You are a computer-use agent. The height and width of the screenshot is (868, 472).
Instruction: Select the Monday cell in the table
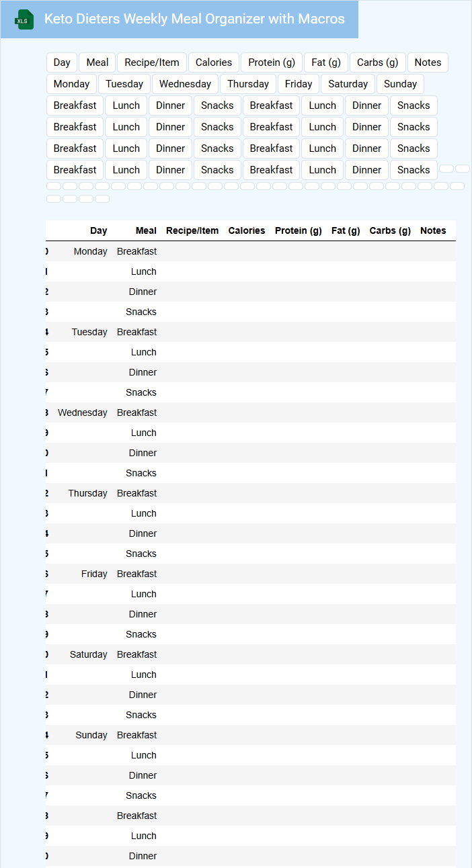click(x=90, y=251)
